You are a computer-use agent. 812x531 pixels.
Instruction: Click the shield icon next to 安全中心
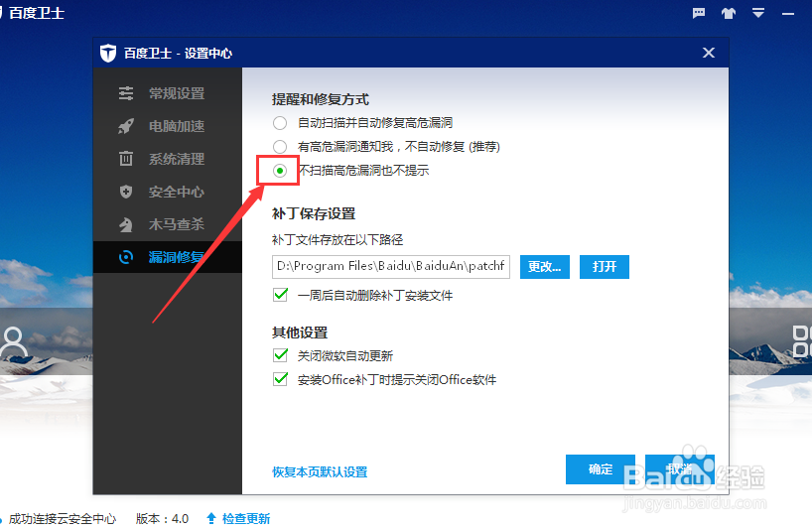pyautogui.click(x=126, y=192)
